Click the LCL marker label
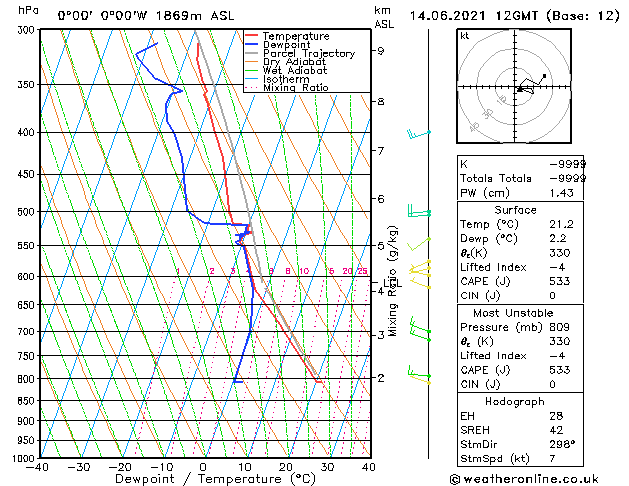 tap(392, 284)
